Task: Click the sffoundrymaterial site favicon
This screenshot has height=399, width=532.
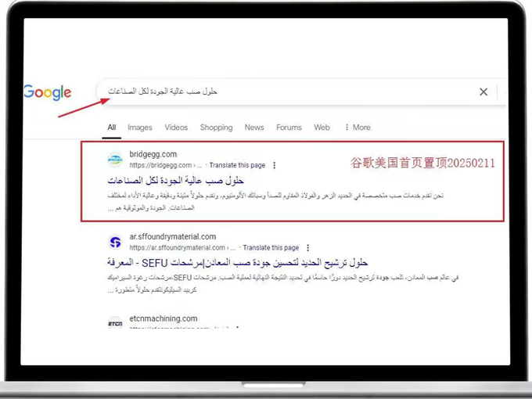Action: [x=115, y=242]
